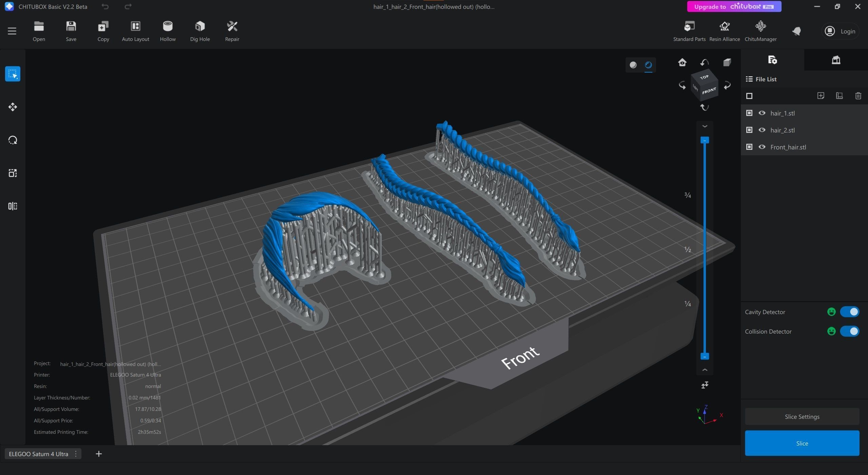Open printer options menu for ELEGOO Saturn 4 Ultra
Image resolution: width=868 pixels, height=475 pixels.
76,454
